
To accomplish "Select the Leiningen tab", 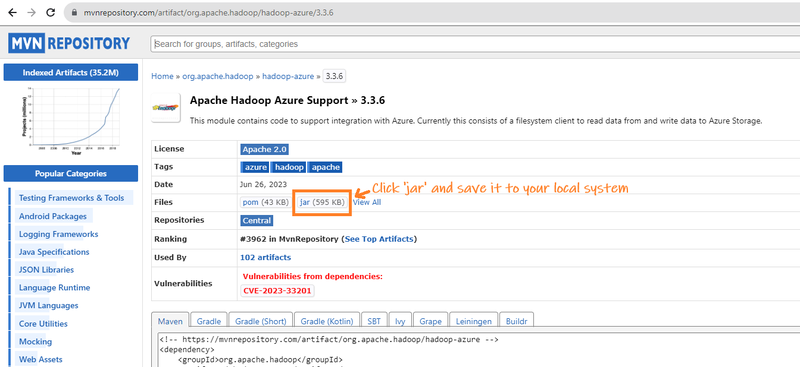I will tap(473, 321).
